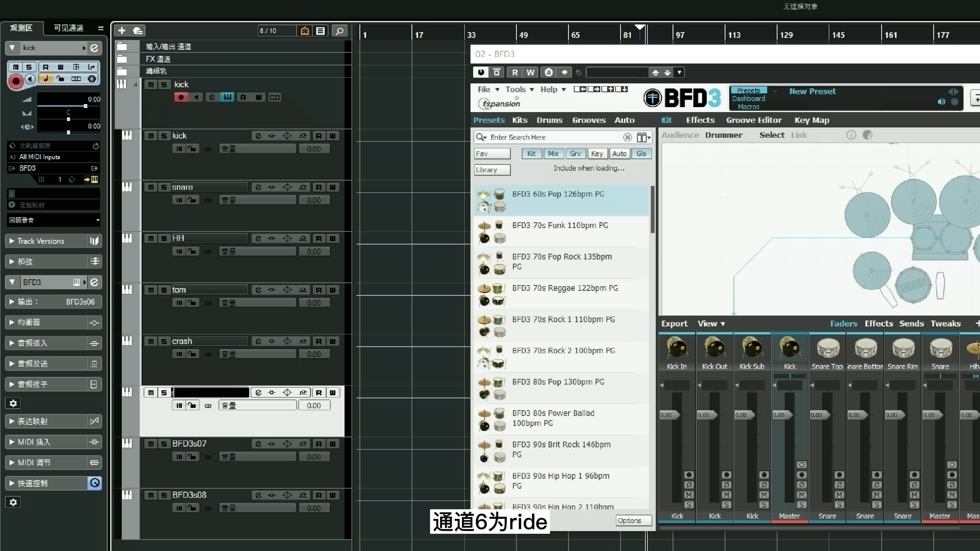This screenshot has height=551, width=980.
Task: Click the Library button
Action: pos(492,170)
